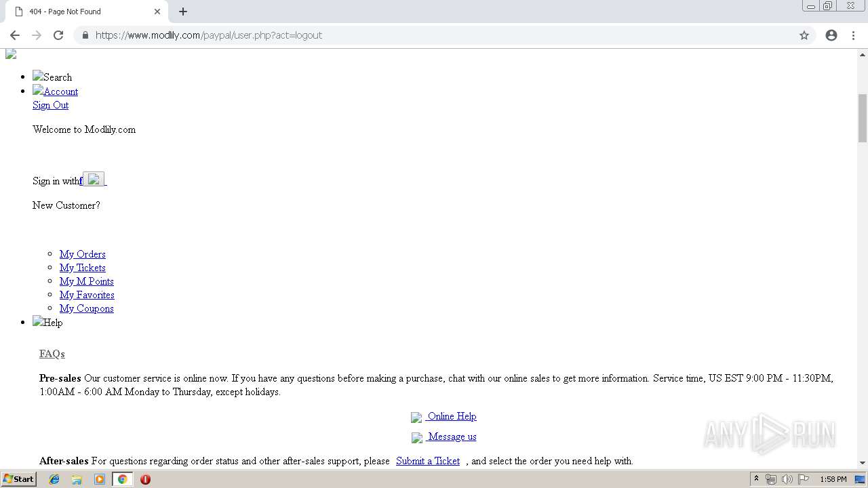The image size is (868, 488).
Task: Open a new tab with the plus button
Action: pyautogui.click(x=183, y=12)
